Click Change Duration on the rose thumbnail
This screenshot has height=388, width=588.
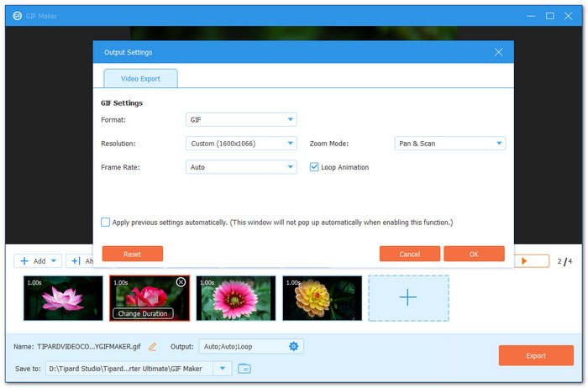pyautogui.click(x=143, y=313)
